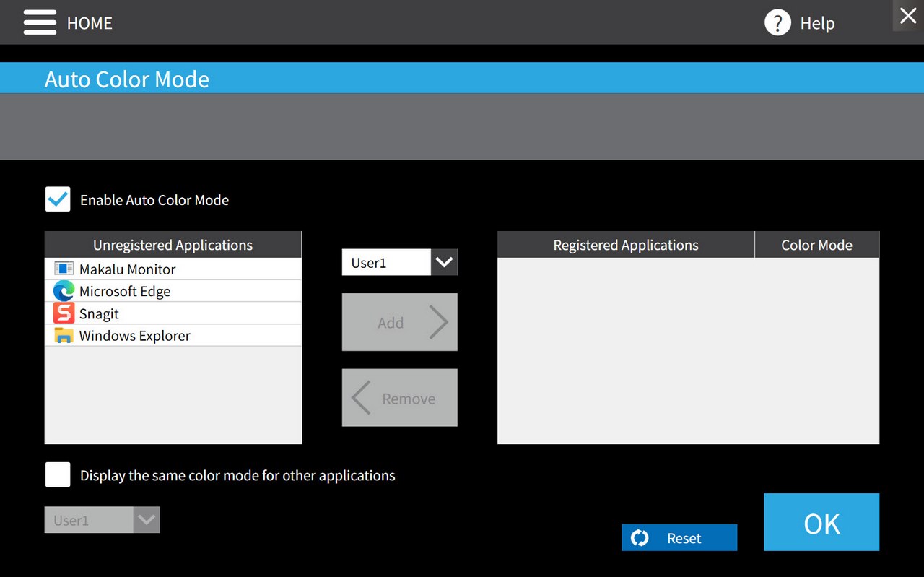Click the Snagit text row
Image resolution: width=924 pixels, height=577 pixels.
[173, 313]
